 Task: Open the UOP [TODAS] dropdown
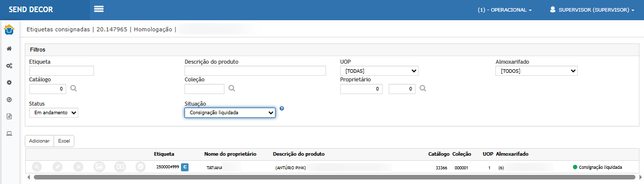tap(379, 71)
